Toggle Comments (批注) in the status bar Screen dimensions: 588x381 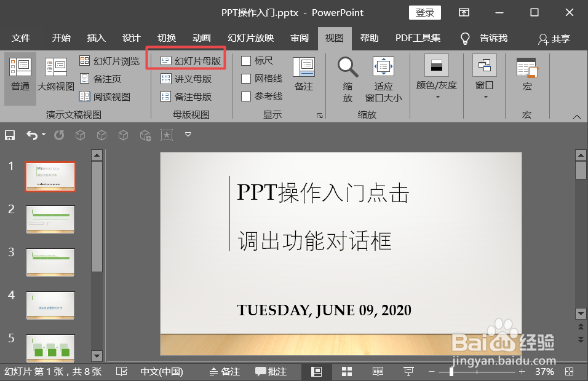[271, 371]
